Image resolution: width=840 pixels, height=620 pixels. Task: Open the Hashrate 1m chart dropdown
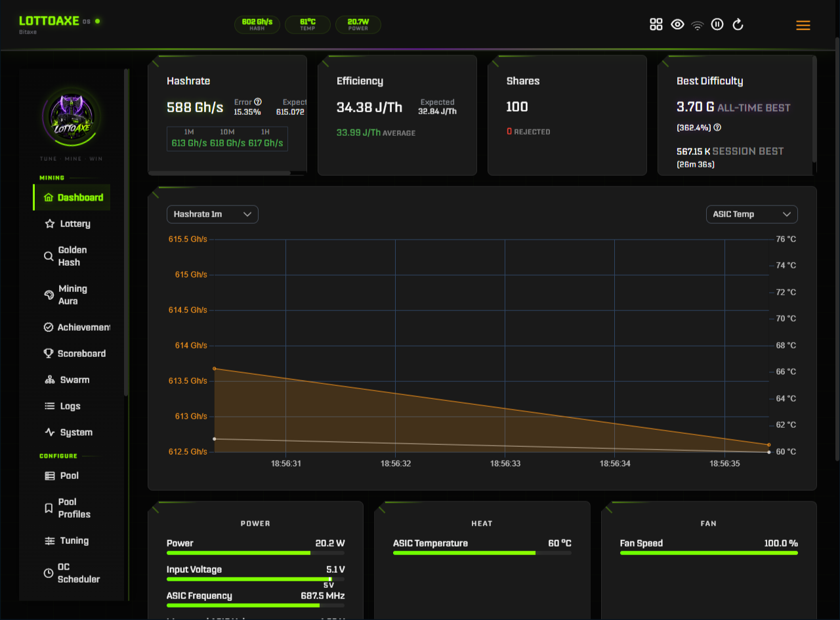tap(213, 215)
